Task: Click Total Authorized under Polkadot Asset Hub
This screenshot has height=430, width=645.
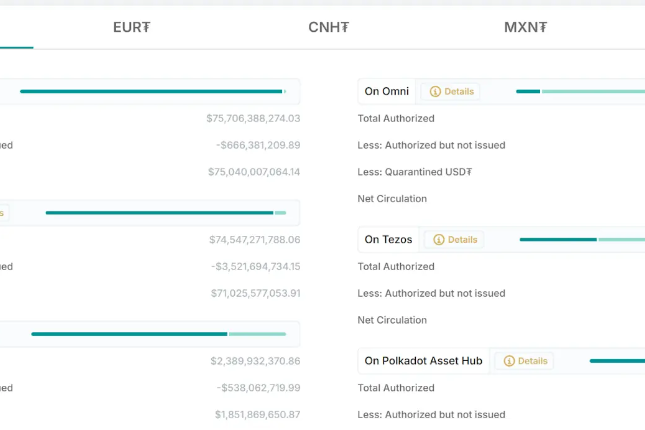Action: [x=396, y=388]
